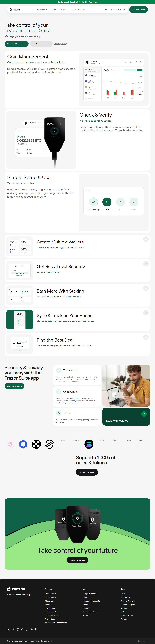
Task: Open the Cart in the header
Action: pos(122,10)
